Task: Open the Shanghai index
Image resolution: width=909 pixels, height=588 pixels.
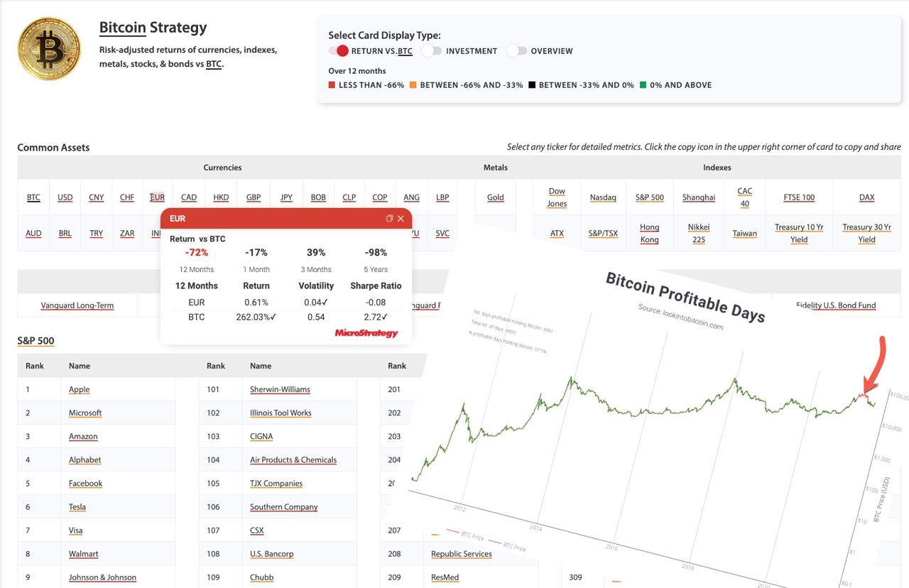Action: pos(699,197)
